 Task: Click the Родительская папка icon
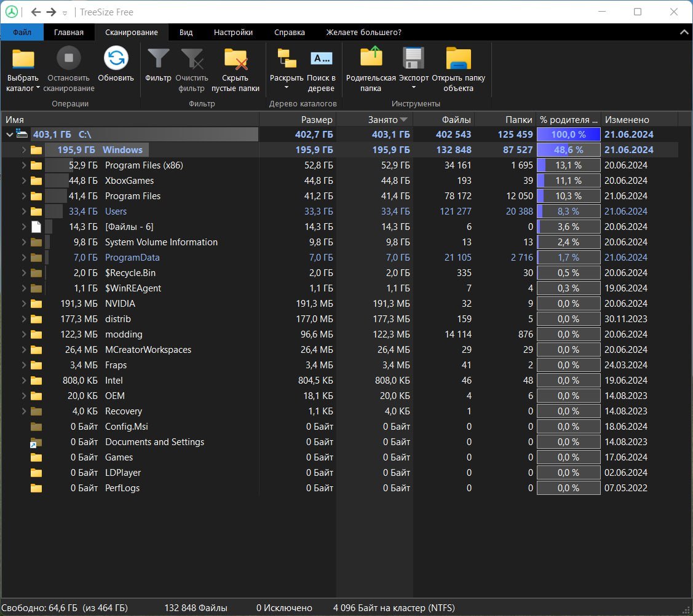[x=371, y=57]
